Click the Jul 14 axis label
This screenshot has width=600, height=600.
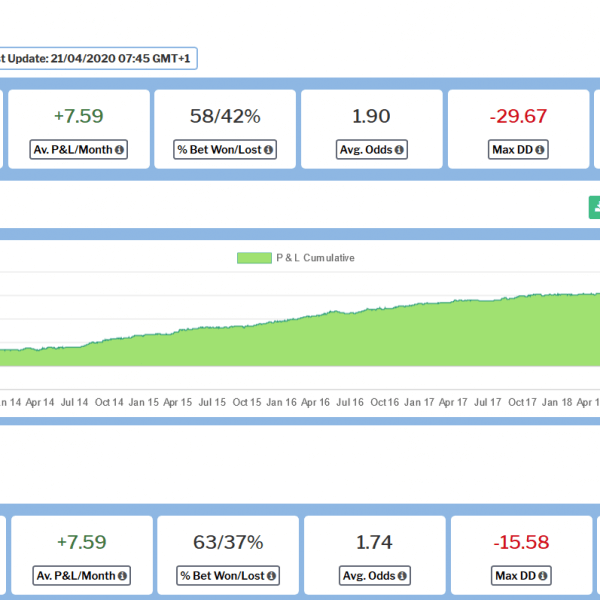pos(74,403)
